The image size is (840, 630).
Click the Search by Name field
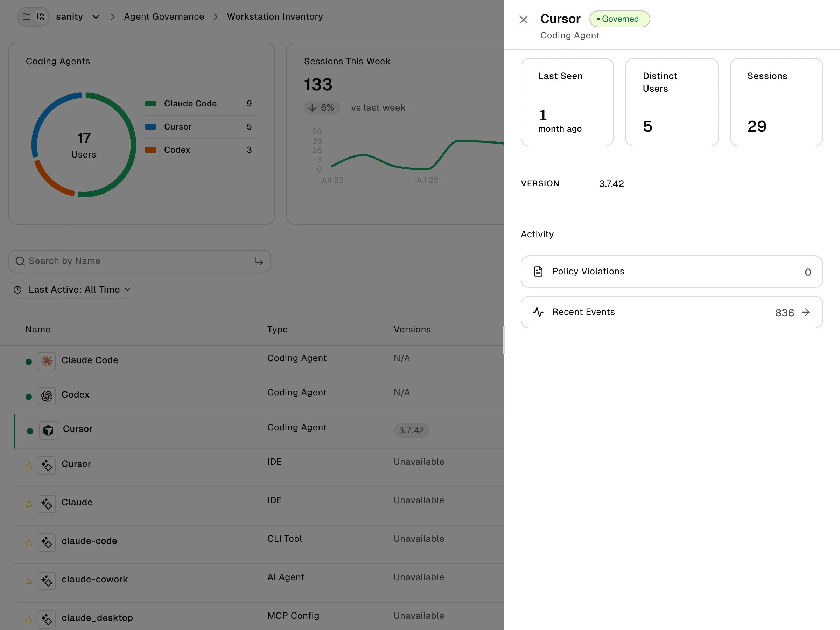click(x=139, y=261)
